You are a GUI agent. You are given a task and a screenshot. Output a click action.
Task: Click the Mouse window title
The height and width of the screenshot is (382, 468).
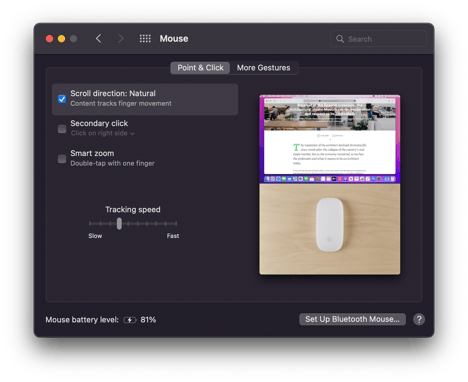(174, 39)
